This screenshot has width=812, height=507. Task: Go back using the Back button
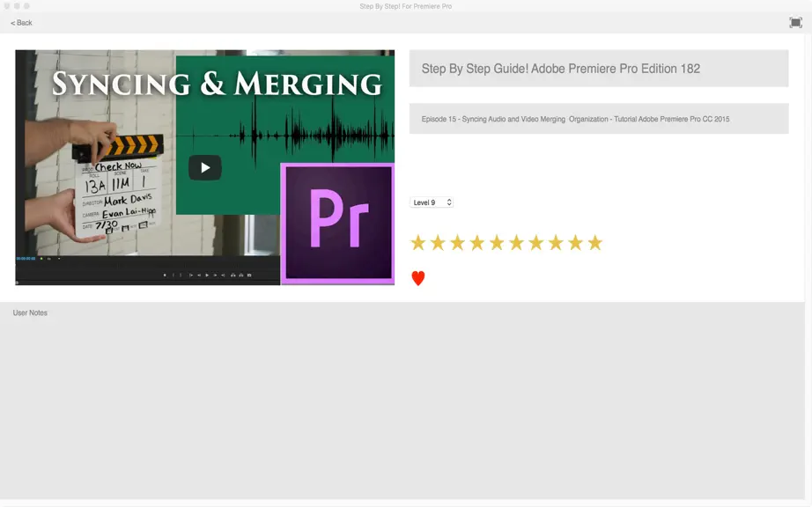pos(21,23)
